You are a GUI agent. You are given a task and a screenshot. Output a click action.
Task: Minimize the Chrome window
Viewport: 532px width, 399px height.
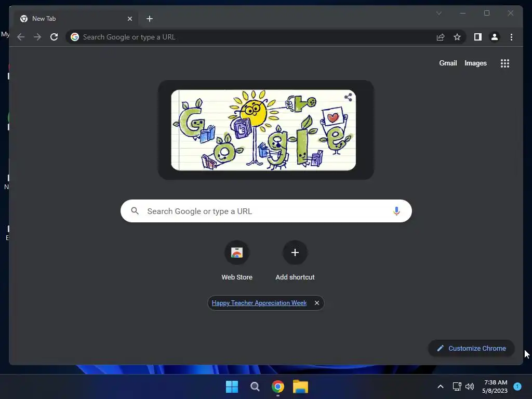coord(463,13)
